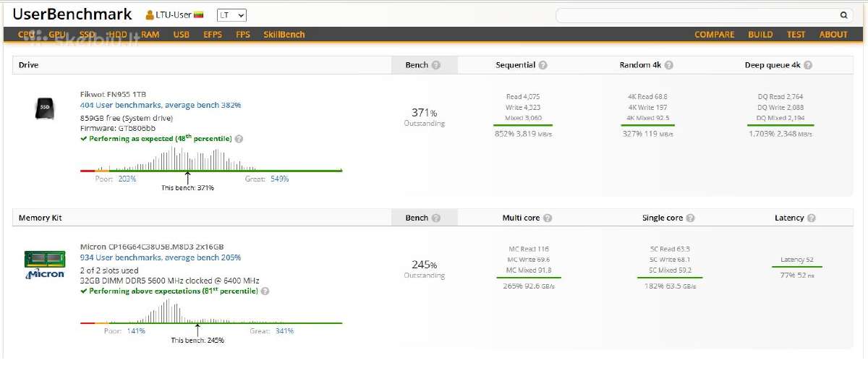Click help icon after 48th percentile text
The image size is (868, 384).
click(x=239, y=139)
